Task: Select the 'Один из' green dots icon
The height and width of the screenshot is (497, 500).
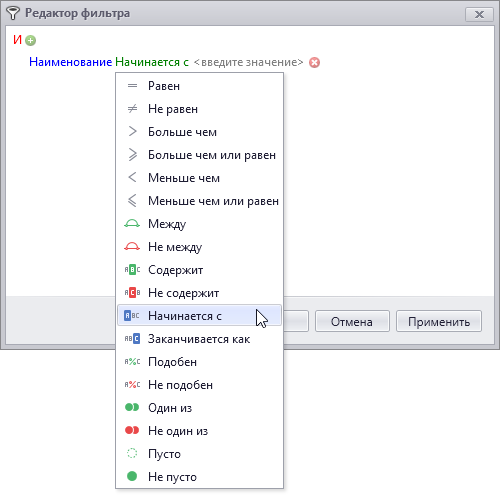Action: (132, 407)
